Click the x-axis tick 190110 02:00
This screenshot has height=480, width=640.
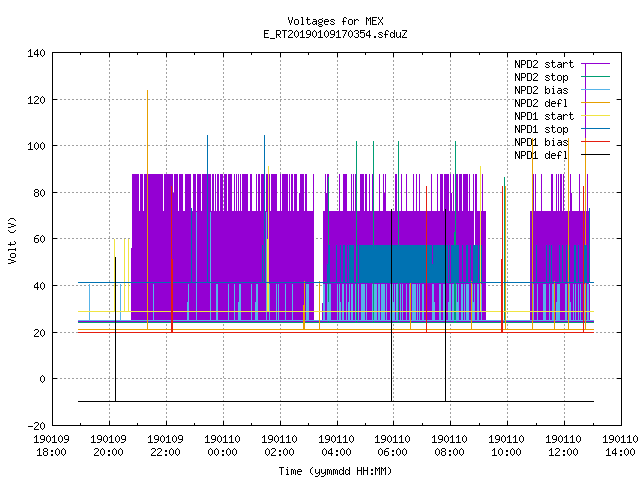tap(279, 446)
